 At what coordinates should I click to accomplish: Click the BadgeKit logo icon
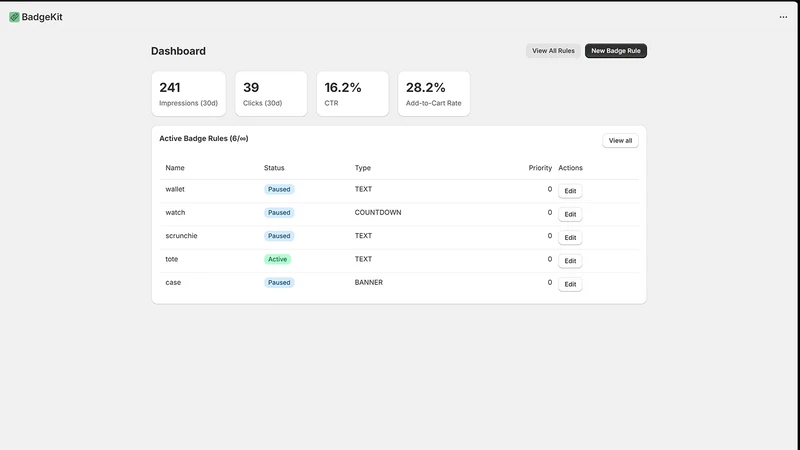[x=14, y=17]
